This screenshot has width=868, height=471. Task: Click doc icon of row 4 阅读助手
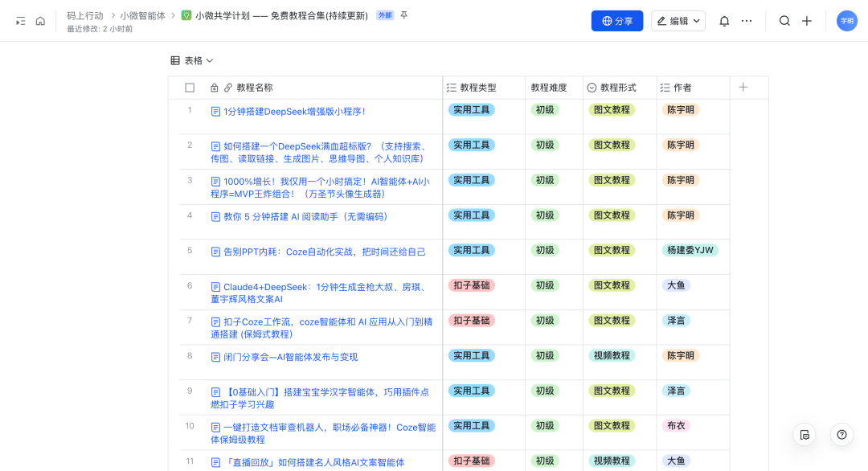pyautogui.click(x=216, y=217)
